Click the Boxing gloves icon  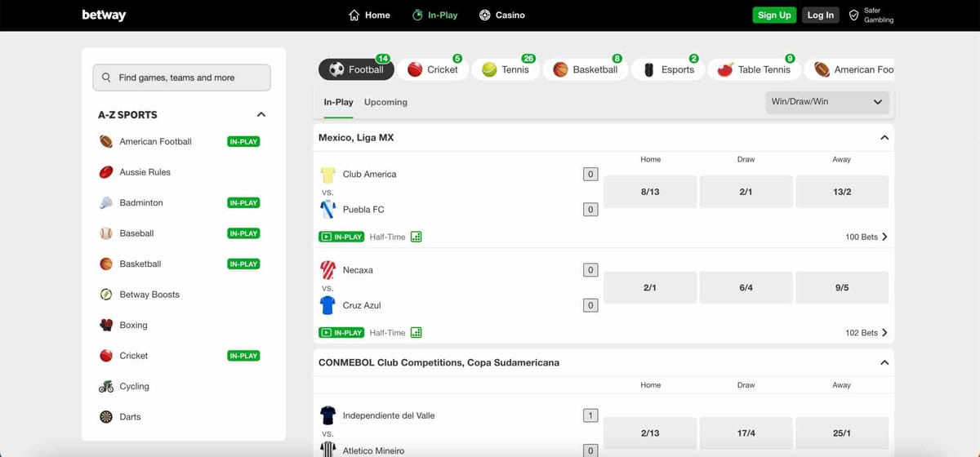click(106, 325)
